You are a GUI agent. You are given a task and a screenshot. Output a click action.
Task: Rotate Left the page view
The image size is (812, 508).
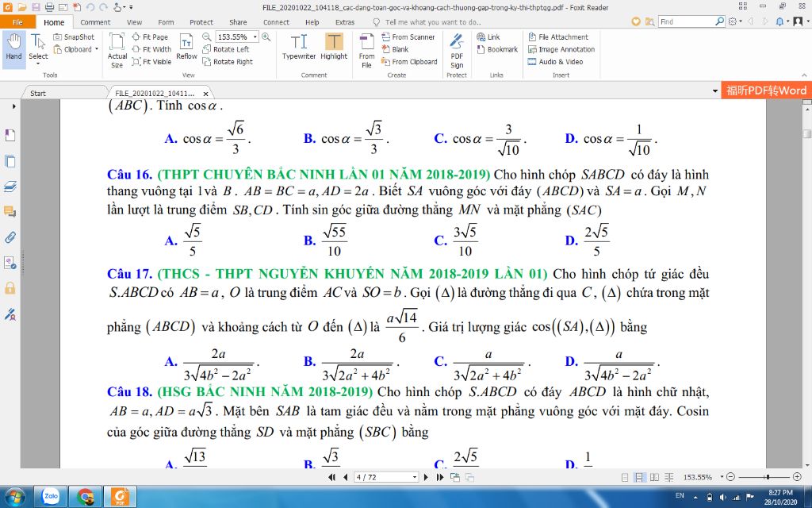(x=226, y=49)
